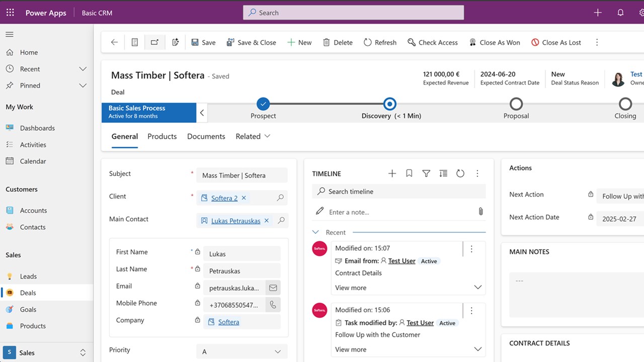Click the plus quick-create icon in header

coord(598,13)
